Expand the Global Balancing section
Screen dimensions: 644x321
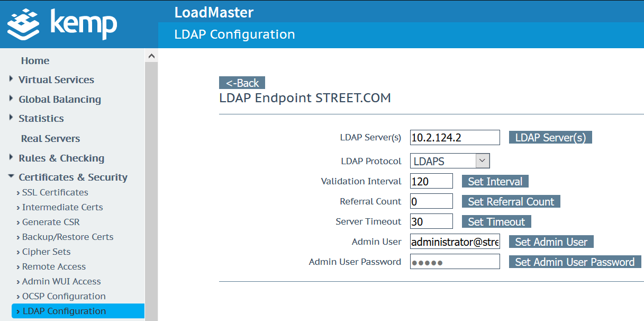click(60, 99)
